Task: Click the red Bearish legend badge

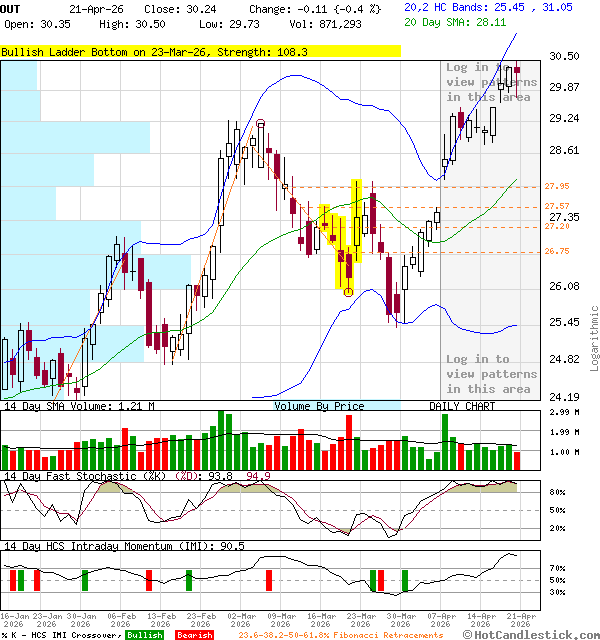Action: click(x=194, y=635)
